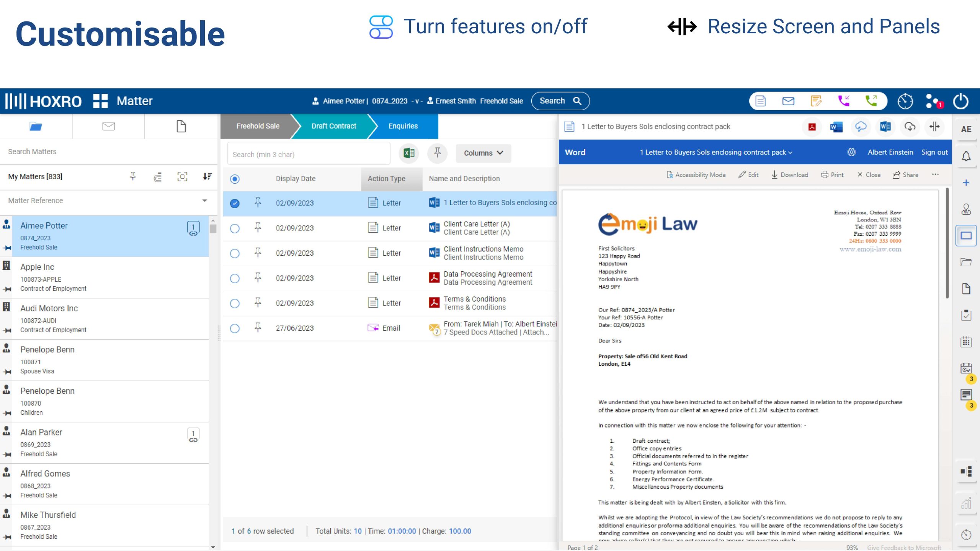Click the Sign out link

tap(934, 152)
